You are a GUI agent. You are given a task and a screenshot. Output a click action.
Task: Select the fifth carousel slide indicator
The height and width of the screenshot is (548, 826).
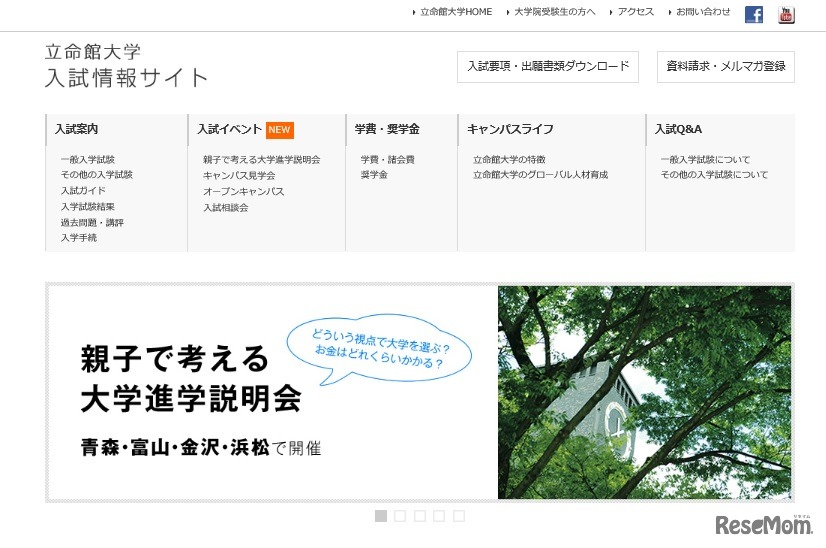[459, 516]
